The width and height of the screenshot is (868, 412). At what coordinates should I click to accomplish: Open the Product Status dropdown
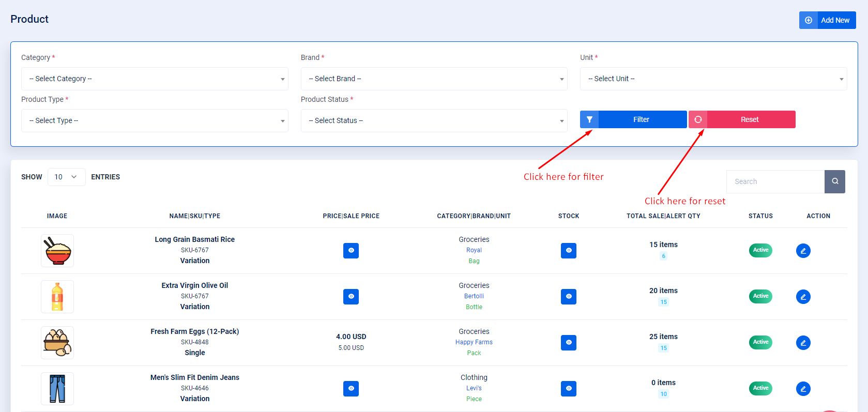coord(434,120)
